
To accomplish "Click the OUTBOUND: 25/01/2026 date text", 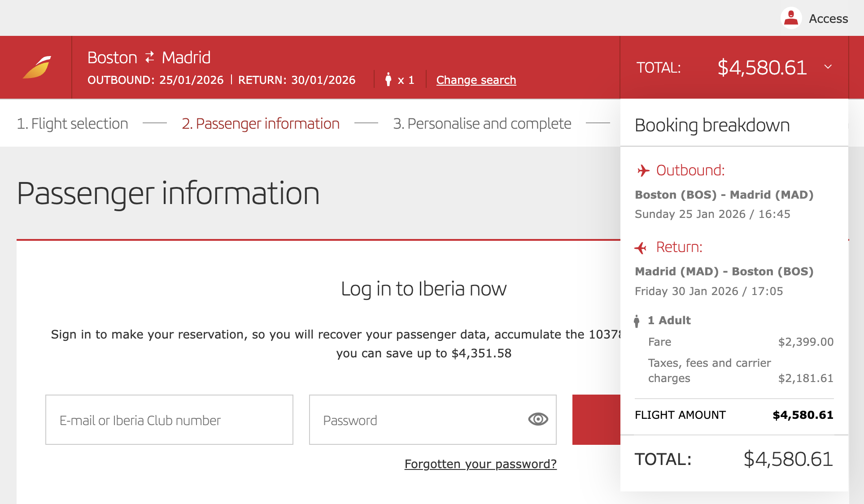I will tap(155, 80).
